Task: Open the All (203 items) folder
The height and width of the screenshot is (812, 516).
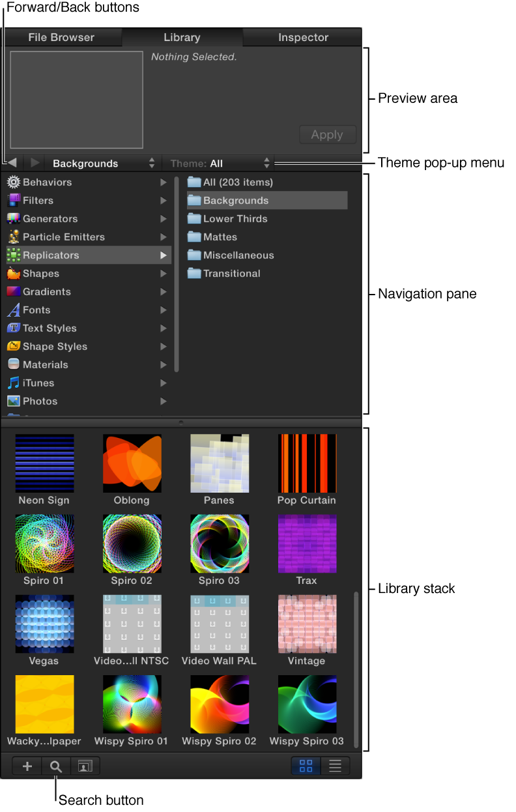Action: 267,182
